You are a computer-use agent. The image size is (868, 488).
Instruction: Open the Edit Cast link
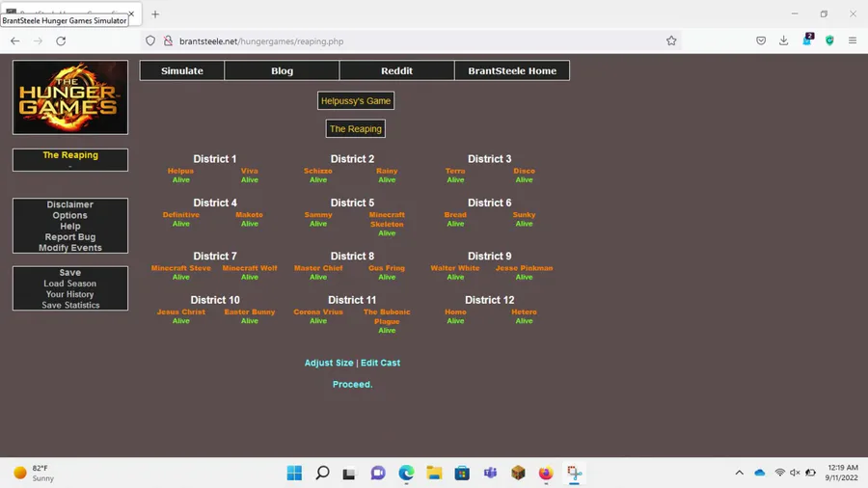point(380,363)
